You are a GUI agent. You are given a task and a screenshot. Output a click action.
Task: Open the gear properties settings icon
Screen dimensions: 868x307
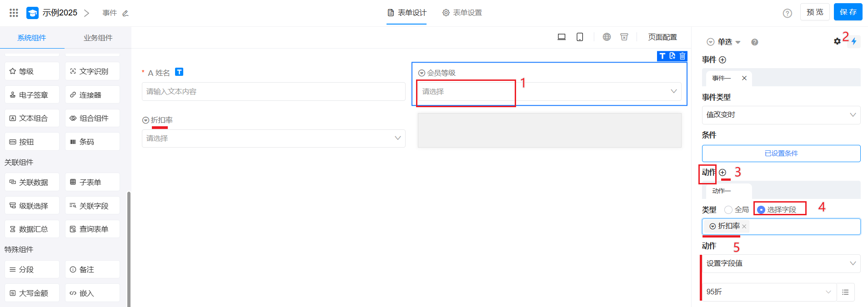click(x=837, y=41)
